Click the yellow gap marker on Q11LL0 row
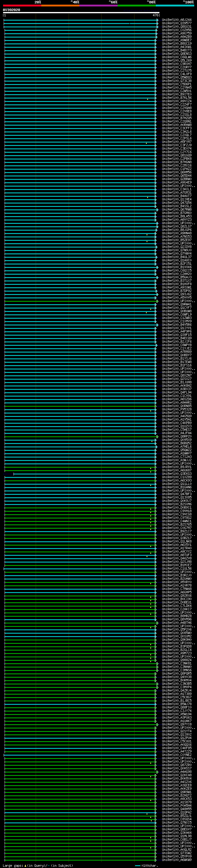The width and height of the screenshot is (197, 868). (x=151, y=486)
